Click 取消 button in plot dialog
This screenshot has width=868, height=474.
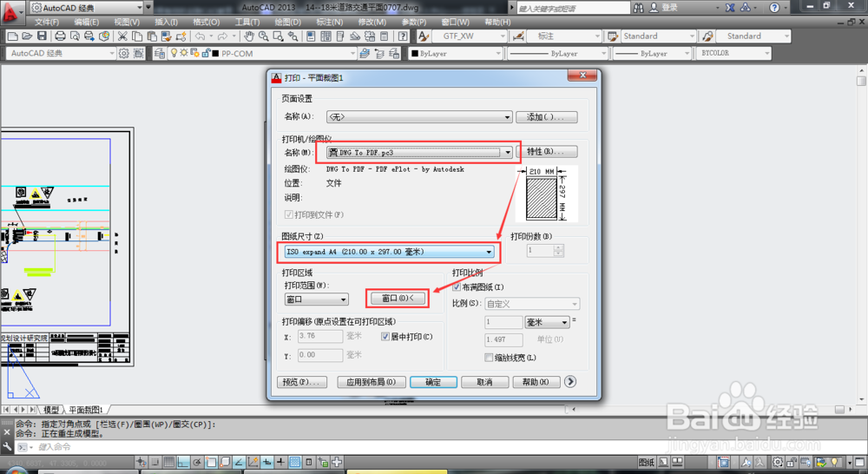click(484, 382)
